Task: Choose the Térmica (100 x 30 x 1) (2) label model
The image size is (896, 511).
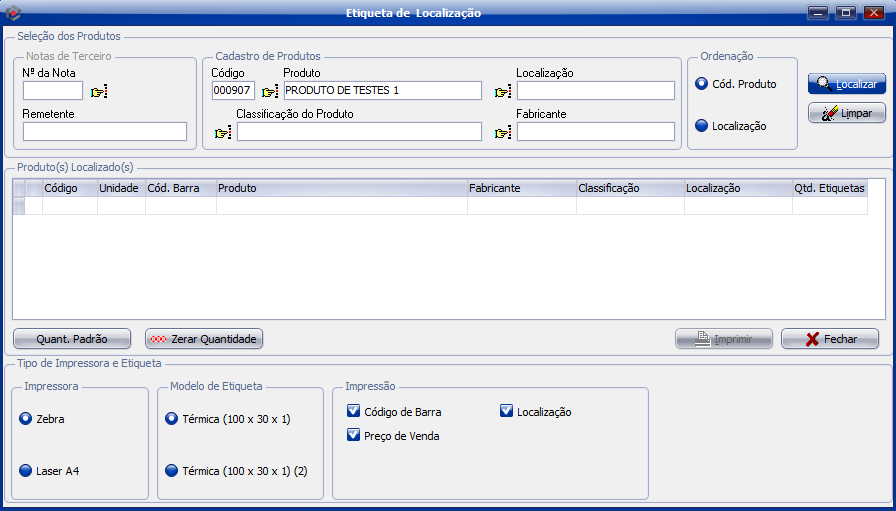Action: click(171, 470)
